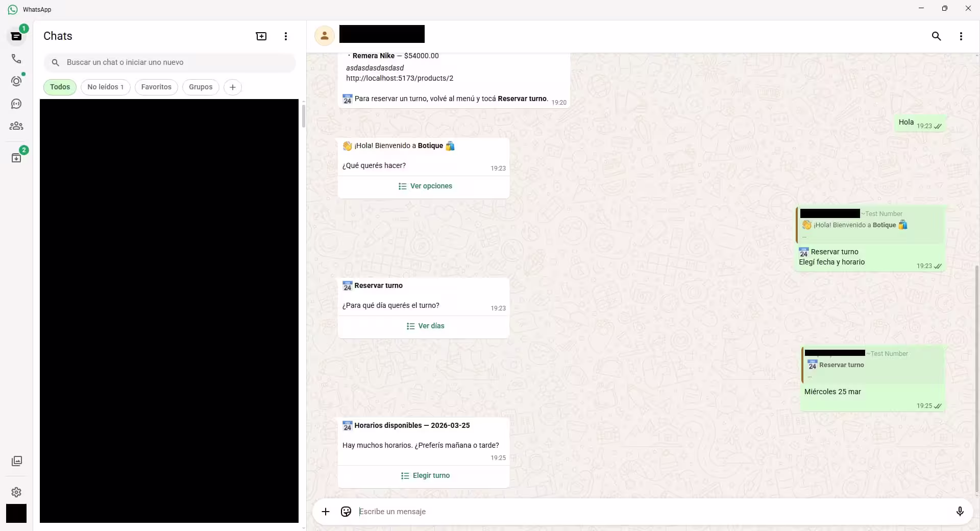
Task: Toggle the Favoritos filter
Action: point(156,87)
